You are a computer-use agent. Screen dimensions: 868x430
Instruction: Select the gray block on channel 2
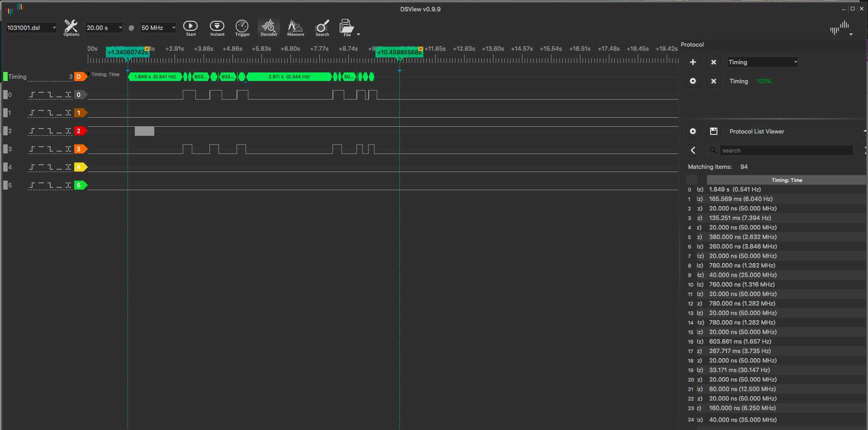pyautogui.click(x=144, y=131)
